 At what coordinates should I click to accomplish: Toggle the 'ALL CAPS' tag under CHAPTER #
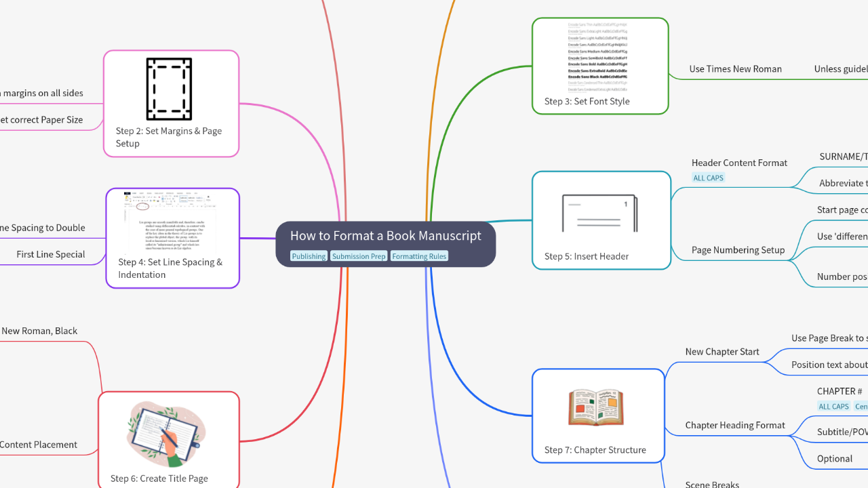point(833,406)
